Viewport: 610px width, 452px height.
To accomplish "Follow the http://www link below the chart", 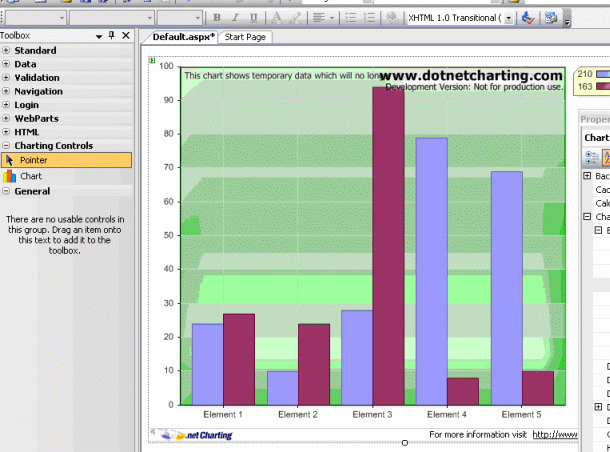I will 555,434.
